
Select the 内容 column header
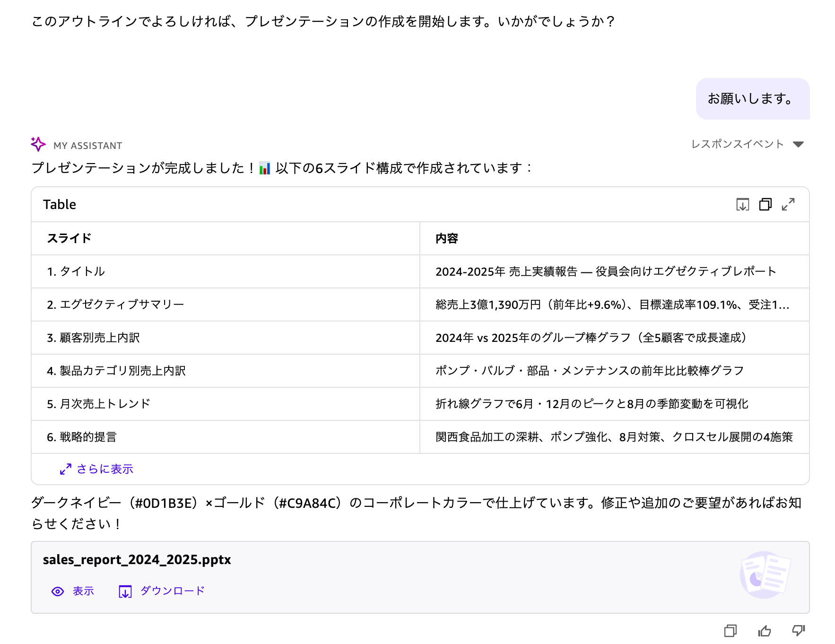click(x=447, y=238)
